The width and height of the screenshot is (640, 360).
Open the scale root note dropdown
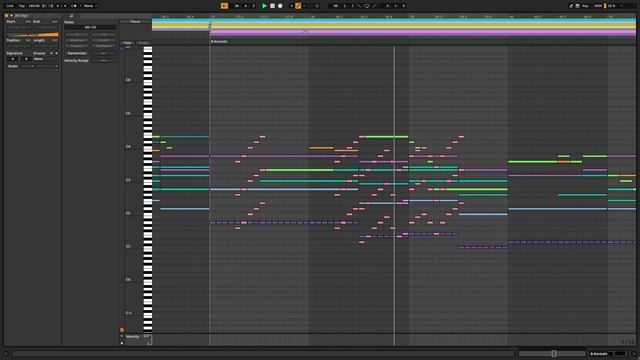27,66
